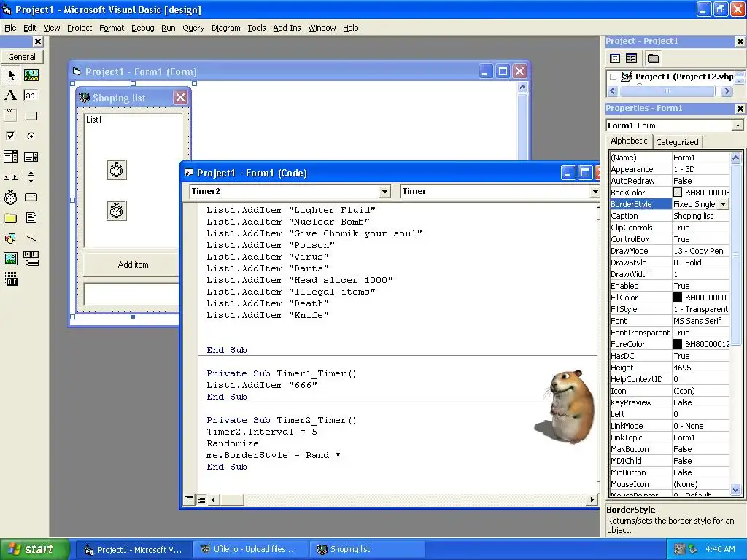Screen dimensions: 747x560
Task: Pick the TextBox tool (abl icon)
Action: pos(31,96)
